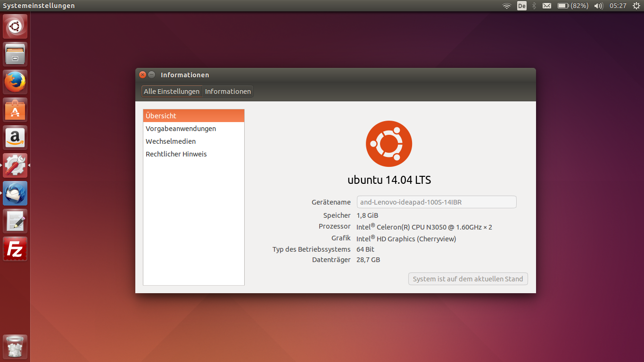Image resolution: width=644 pixels, height=362 pixels.
Task: Open the Trash in the launcher
Action: (x=15, y=347)
